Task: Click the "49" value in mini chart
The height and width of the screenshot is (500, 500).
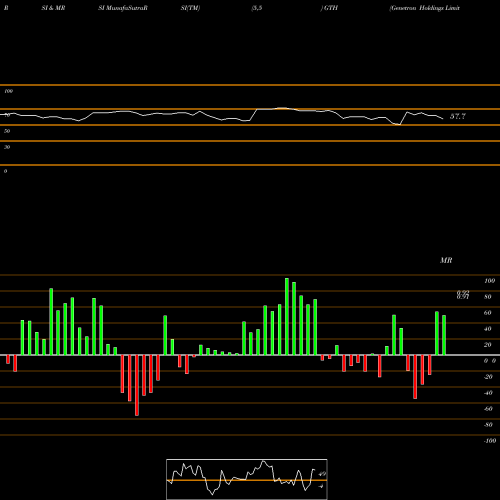Action: [x=322, y=474]
